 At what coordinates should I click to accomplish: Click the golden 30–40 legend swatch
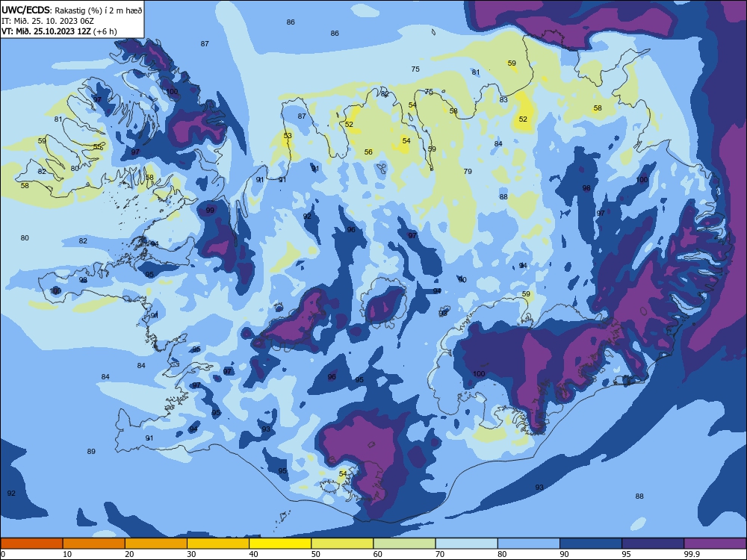tap(218, 544)
